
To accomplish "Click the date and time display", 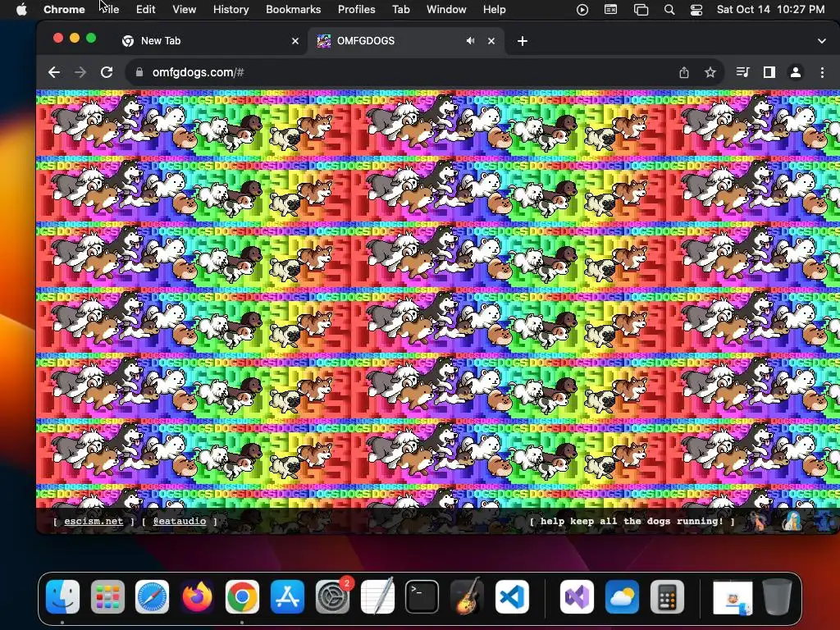I will [770, 10].
